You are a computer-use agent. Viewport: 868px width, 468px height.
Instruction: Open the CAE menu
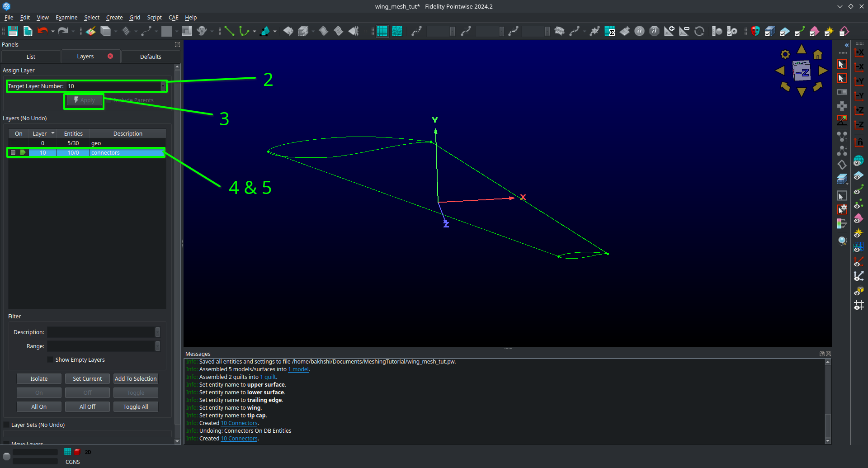pos(173,17)
